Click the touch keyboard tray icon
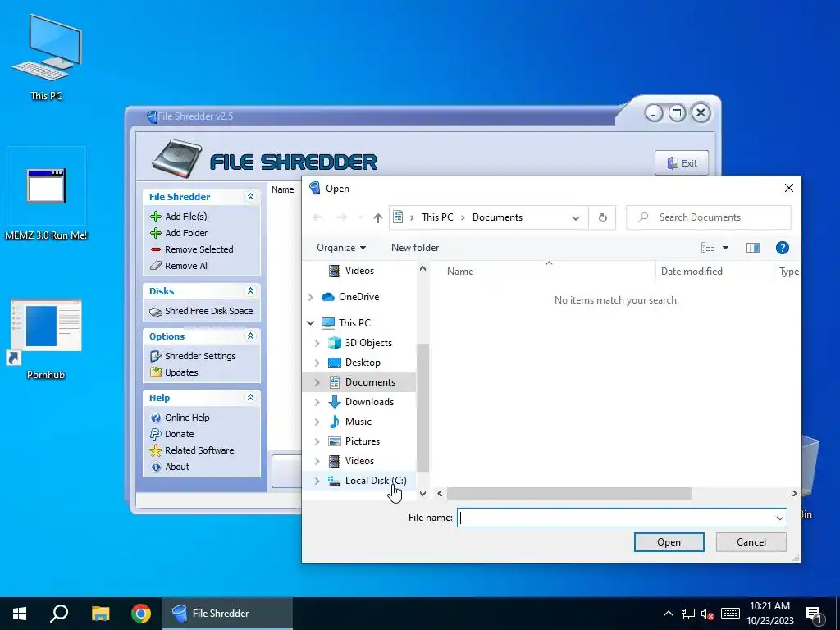The height and width of the screenshot is (630, 840). tap(729, 614)
